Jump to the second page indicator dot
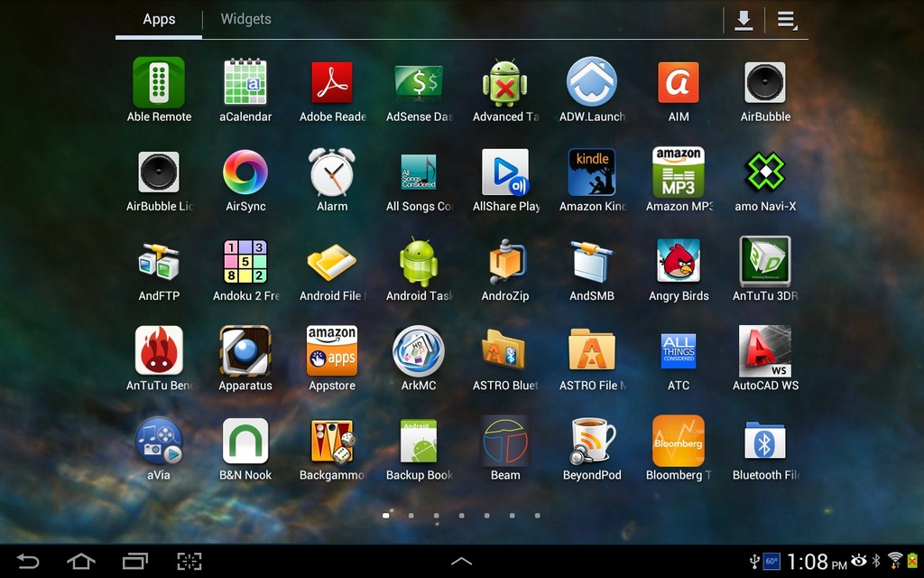The image size is (924, 578). [x=411, y=516]
